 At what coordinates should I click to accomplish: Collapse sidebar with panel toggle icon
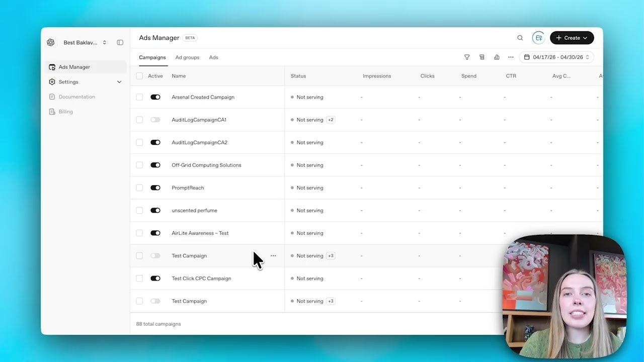[x=120, y=43]
